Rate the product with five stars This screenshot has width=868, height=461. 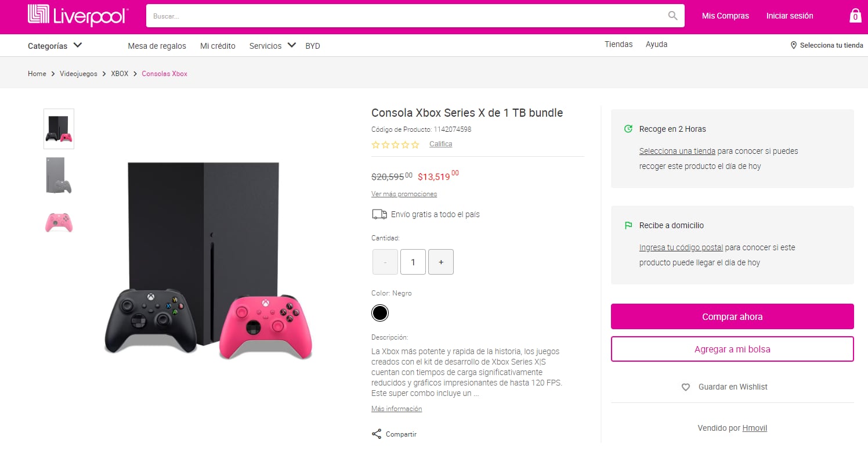coord(415,145)
